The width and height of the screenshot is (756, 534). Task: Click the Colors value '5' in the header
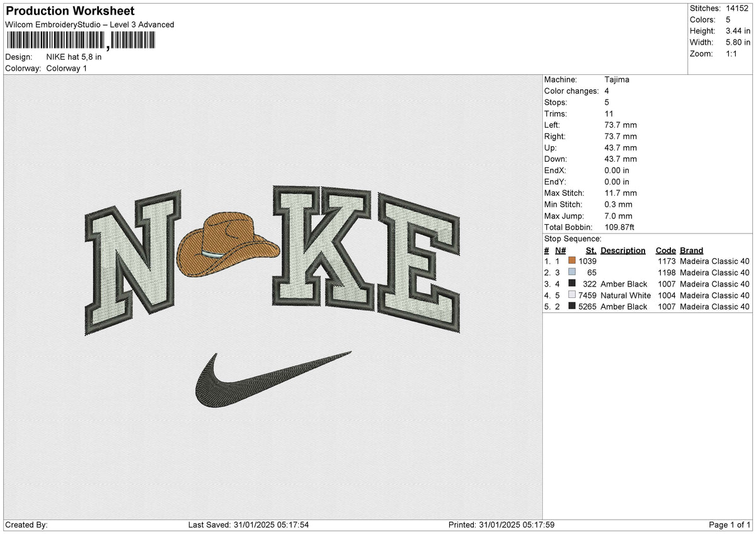(x=728, y=20)
